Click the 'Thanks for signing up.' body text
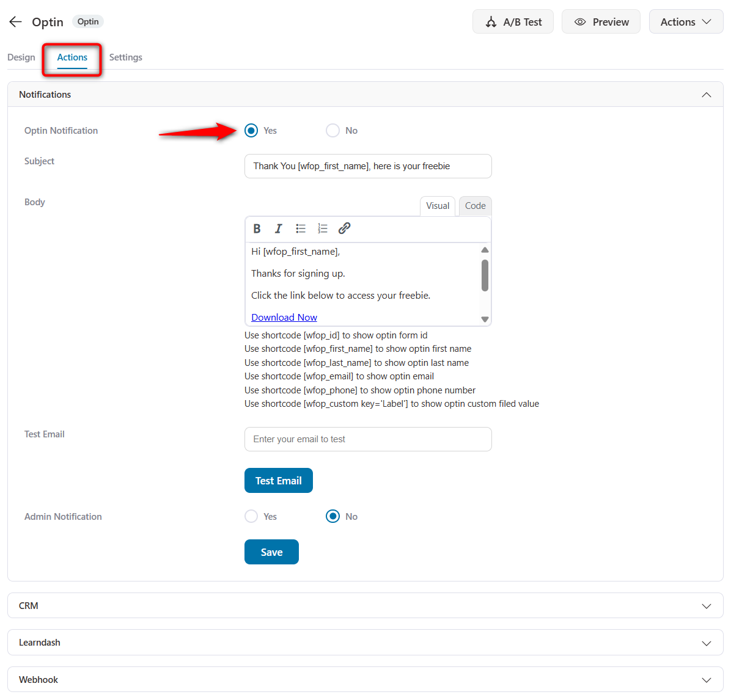The height and width of the screenshot is (700, 731). pyautogui.click(x=298, y=274)
